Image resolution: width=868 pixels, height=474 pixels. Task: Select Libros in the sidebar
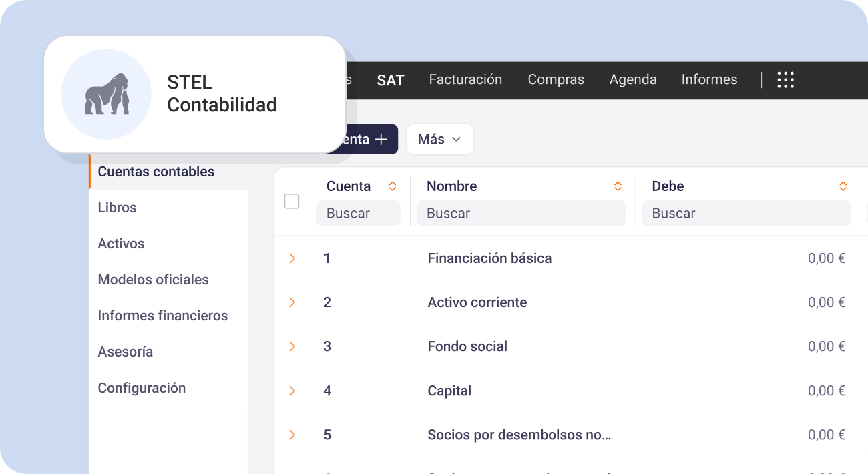pos(117,207)
